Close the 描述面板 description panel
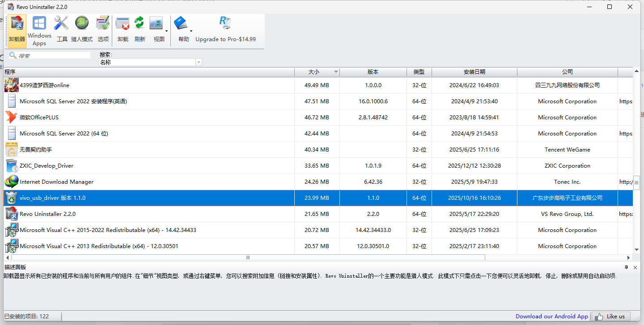Viewport: 644px width, 325px height. 635,267
